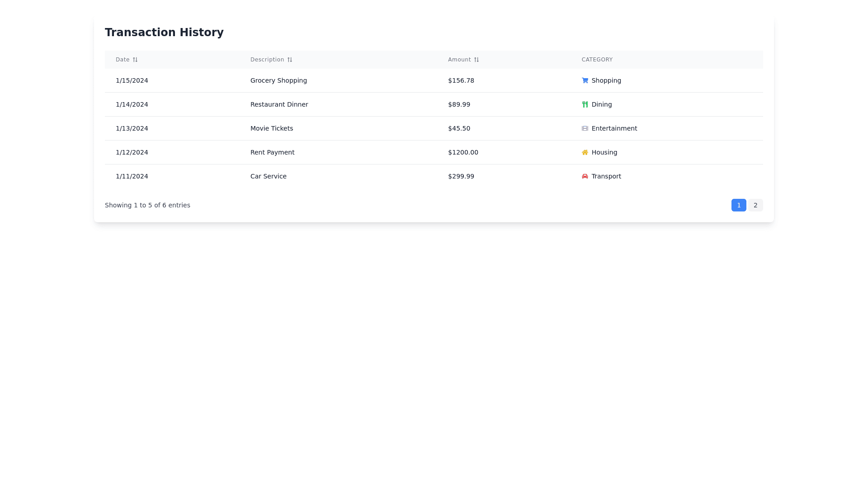This screenshot has height=488, width=868.
Task: Select page 1 button
Action: tap(739, 205)
